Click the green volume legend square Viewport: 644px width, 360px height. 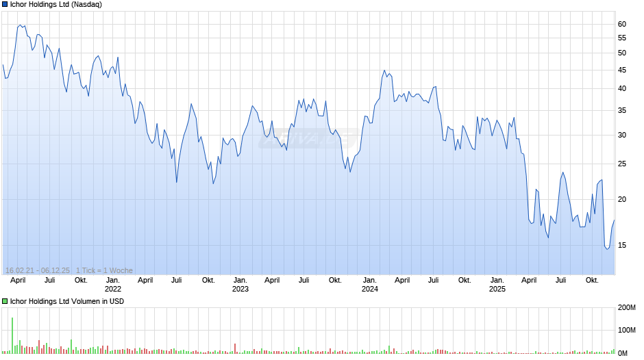pos(5,301)
